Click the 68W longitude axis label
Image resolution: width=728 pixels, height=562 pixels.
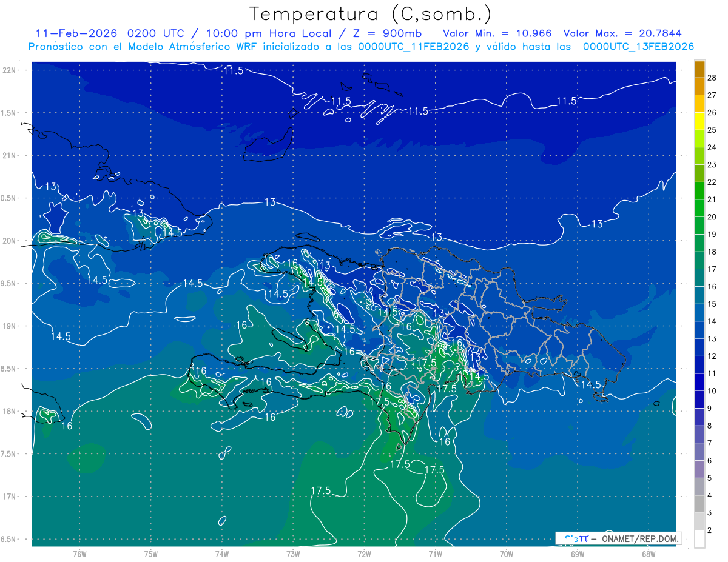[649, 554]
